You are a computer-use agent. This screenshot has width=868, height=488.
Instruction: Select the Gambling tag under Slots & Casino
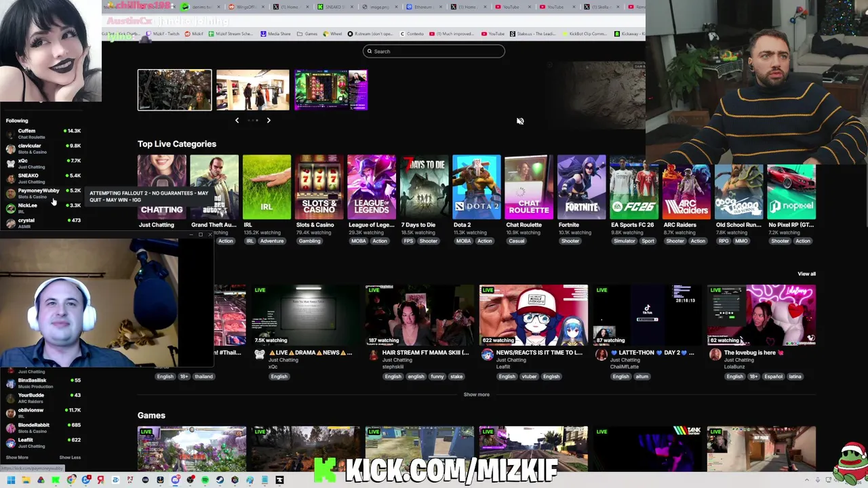point(309,241)
